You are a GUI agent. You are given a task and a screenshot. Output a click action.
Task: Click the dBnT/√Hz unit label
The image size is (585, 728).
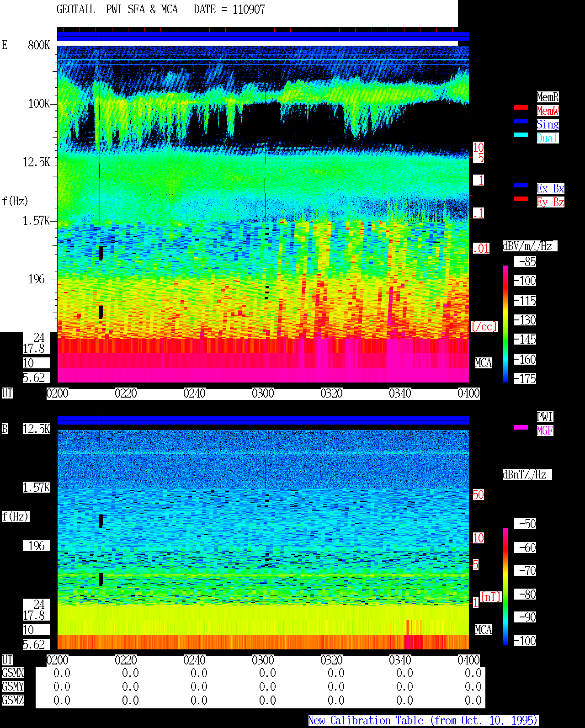527,474
